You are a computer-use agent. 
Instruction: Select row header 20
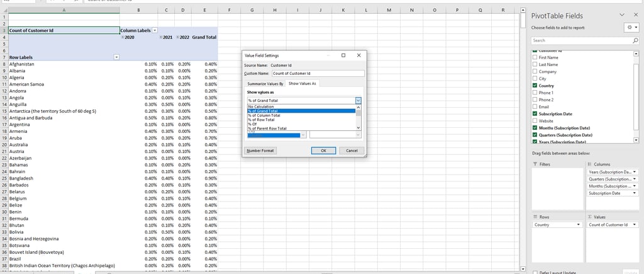point(4,145)
